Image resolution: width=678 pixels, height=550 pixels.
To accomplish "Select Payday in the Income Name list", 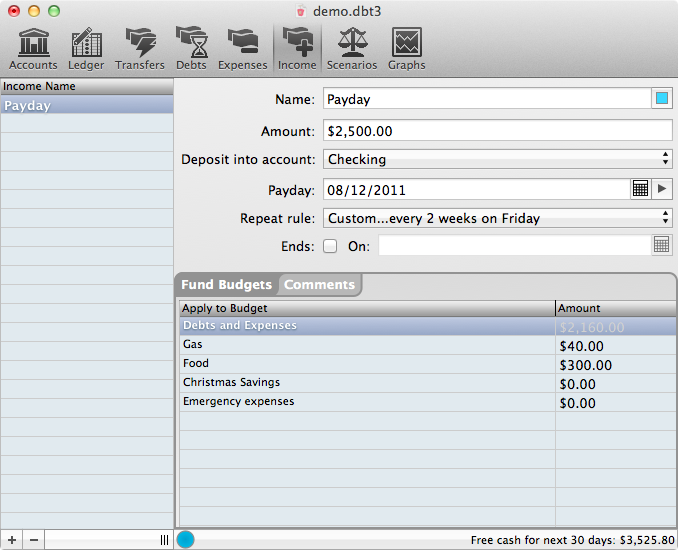I will pyautogui.click(x=87, y=105).
